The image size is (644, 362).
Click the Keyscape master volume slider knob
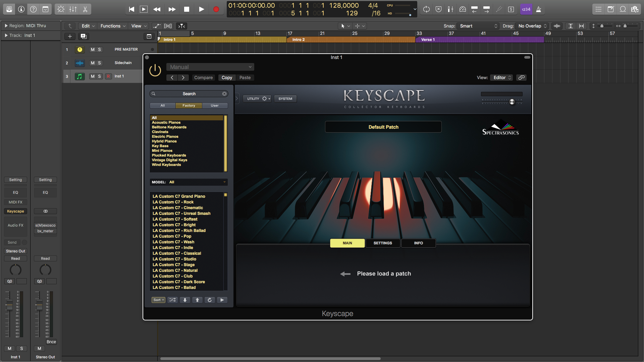coord(512,102)
